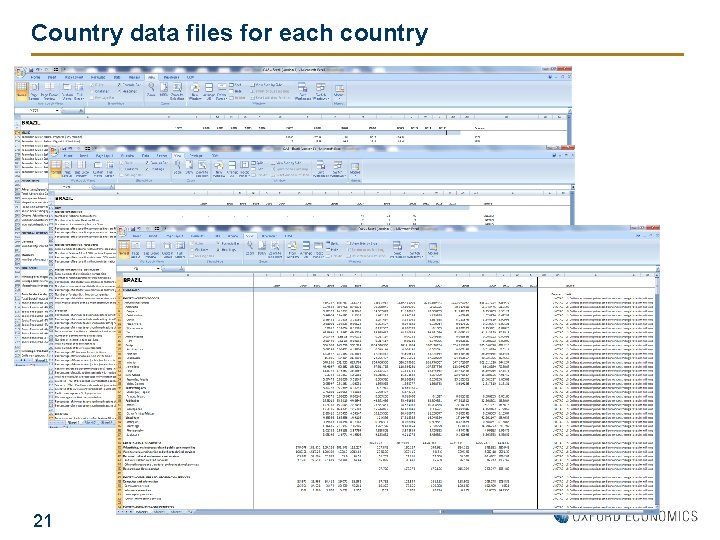Set zoom to 100% in front window
The image size is (720, 540).
pyautogui.click(x=262, y=249)
